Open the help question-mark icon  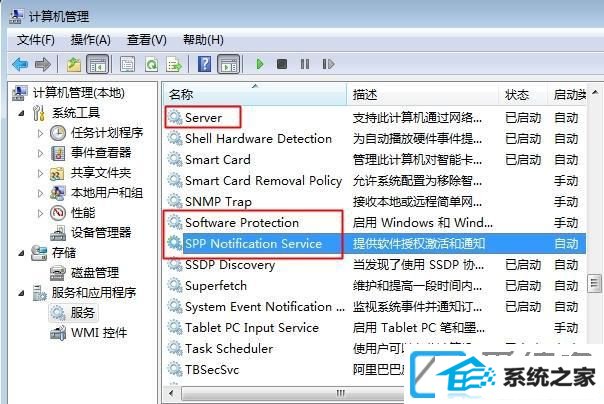204,64
